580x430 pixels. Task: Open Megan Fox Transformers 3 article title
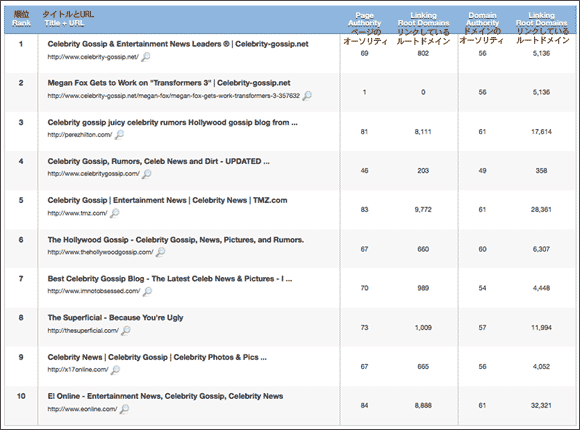(169, 83)
